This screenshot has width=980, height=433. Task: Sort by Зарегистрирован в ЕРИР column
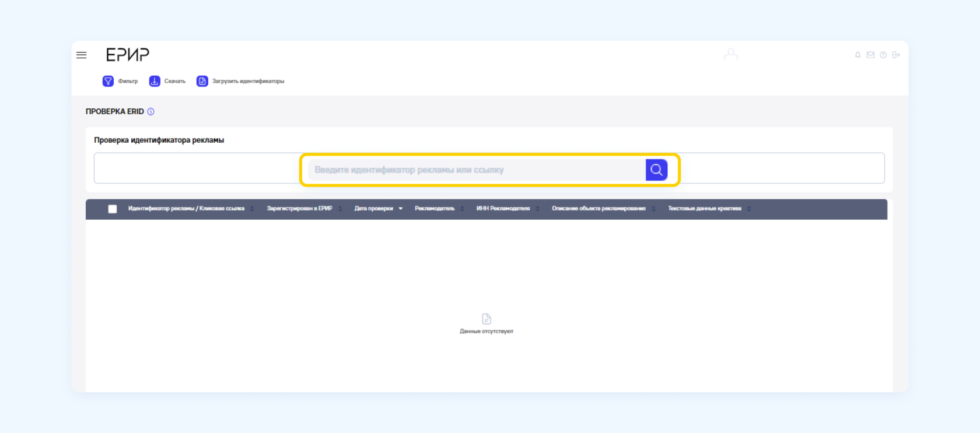[x=304, y=209]
